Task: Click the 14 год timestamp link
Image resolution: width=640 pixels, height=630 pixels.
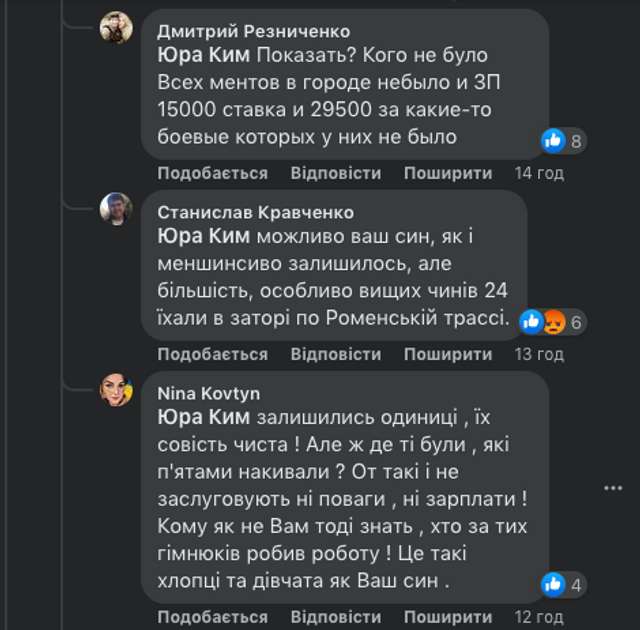Action: tap(539, 173)
